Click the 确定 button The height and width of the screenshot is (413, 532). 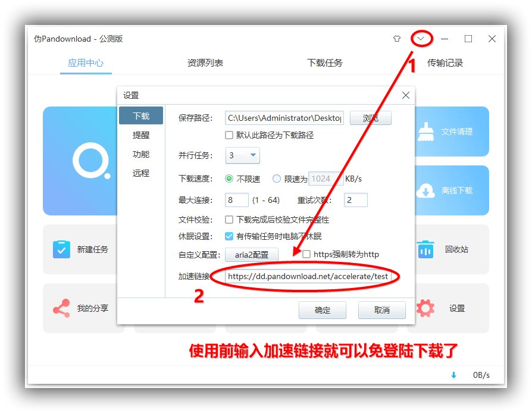(x=323, y=310)
